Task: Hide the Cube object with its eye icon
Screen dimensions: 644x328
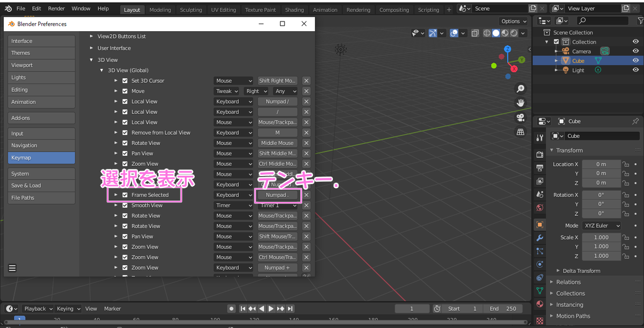Action: [x=635, y=61]
